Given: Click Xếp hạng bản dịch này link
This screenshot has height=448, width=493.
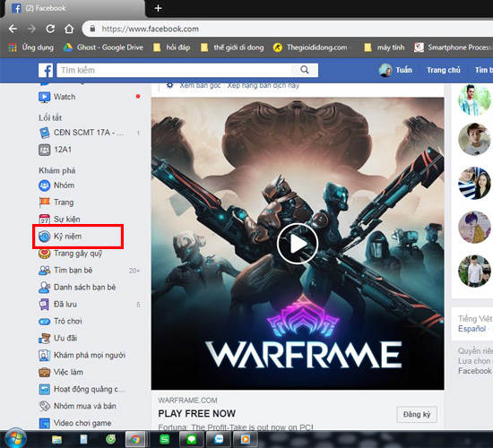Looking at the screenshot, I should (x=264, y=85).
